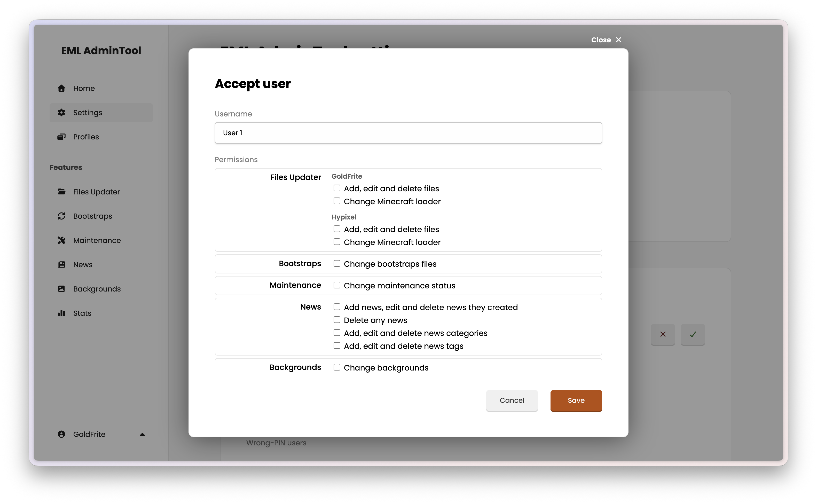Select the Home icon in sidebar
The image size is (817, 504).
(61, 88)
